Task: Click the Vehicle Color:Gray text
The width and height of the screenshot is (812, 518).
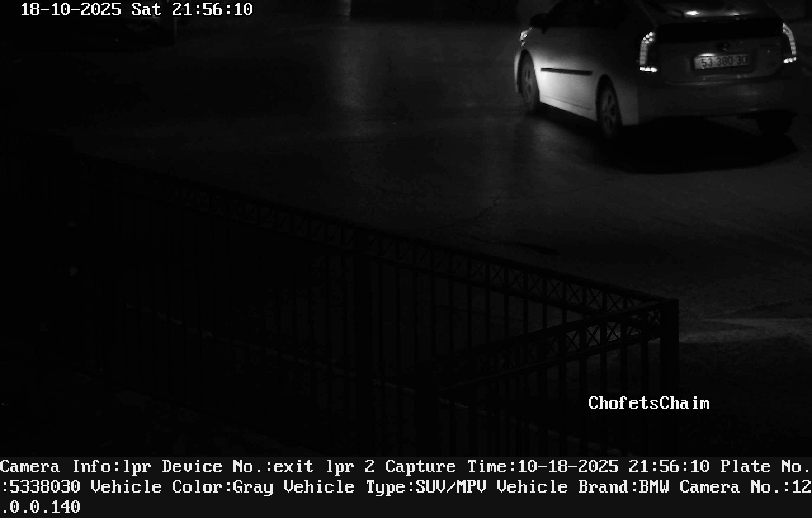Action: pos(182,487)
